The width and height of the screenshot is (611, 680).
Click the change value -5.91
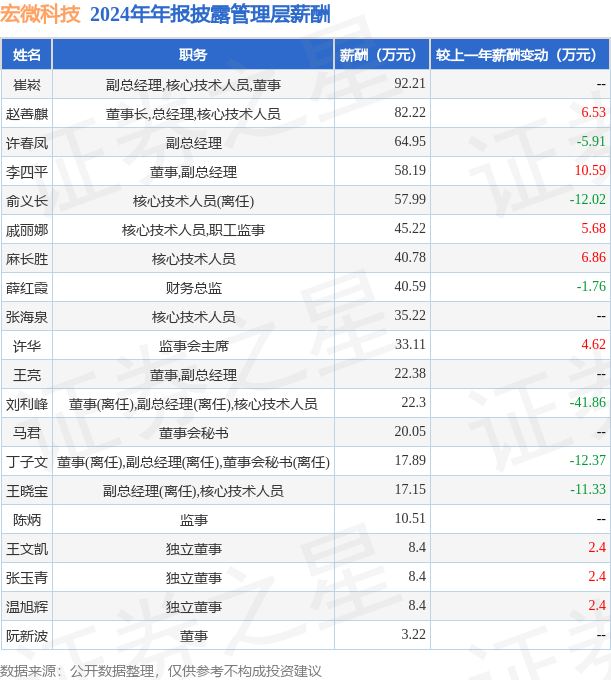coord(591,141)
